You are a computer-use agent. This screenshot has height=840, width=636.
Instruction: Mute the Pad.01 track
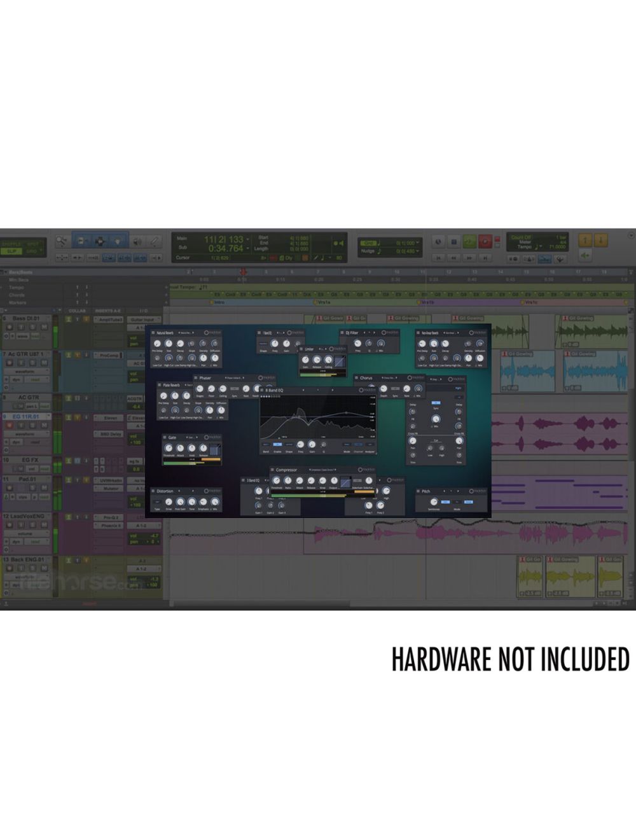[x=43, y=488]
